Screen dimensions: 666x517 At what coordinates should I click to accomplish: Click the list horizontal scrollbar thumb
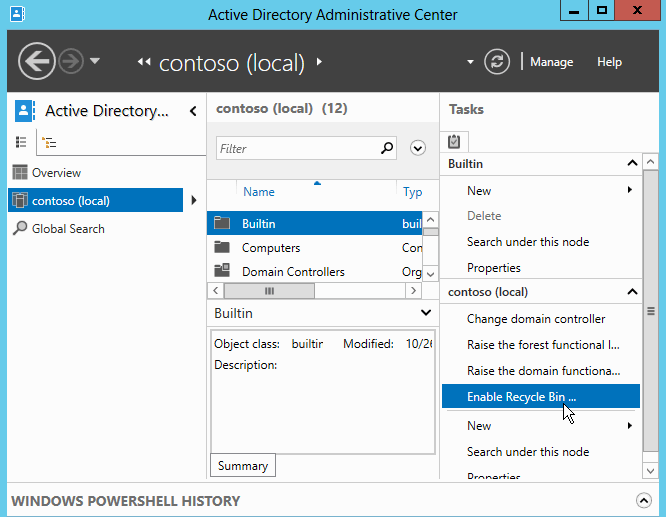click(269, 291)
